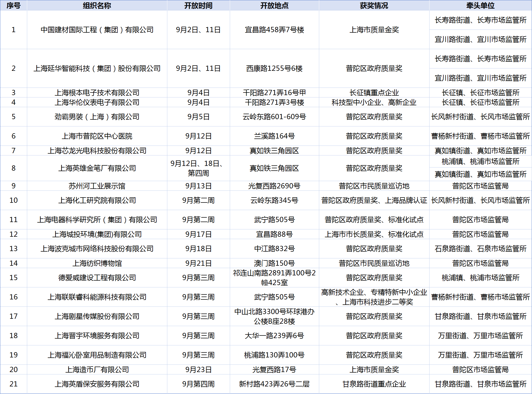The image size is (532, 394).
Task: Click the 牵头单位 column header
Action: point(480,5)
